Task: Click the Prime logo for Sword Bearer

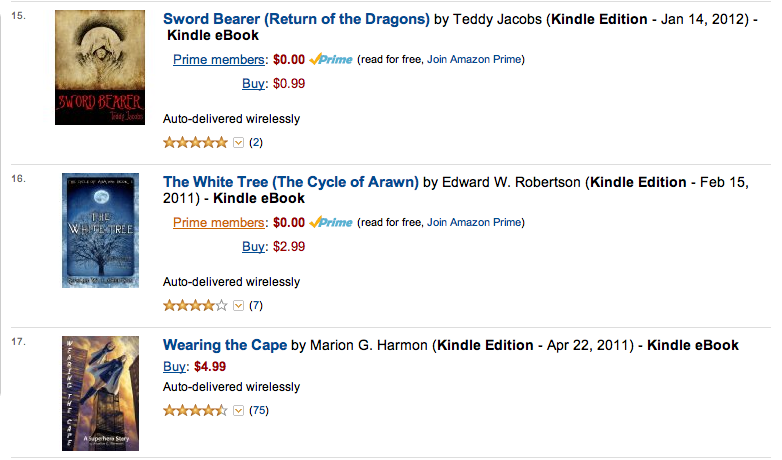Action: coord(330,60)
